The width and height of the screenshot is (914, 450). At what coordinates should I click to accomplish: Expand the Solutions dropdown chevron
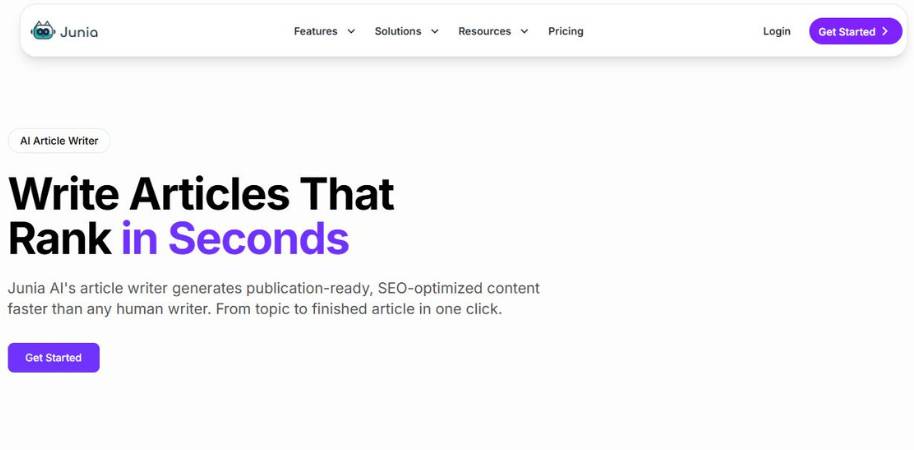[x=435, y=32]
